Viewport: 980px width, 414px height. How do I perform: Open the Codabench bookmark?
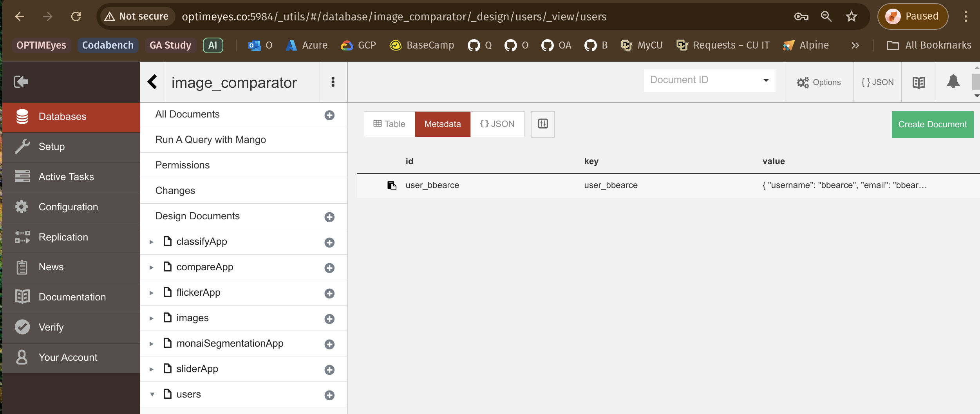point(108,45)
